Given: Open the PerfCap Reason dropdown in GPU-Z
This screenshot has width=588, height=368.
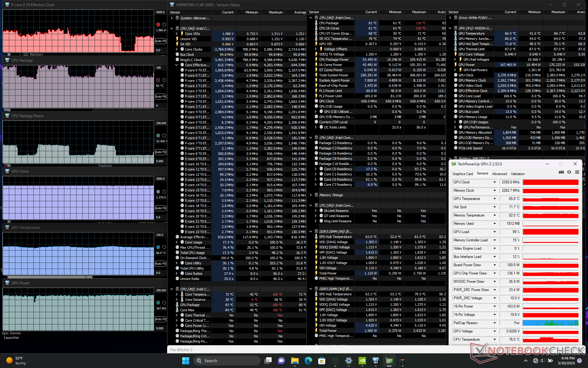Looking at the screenshot, I should pos(495,323).
